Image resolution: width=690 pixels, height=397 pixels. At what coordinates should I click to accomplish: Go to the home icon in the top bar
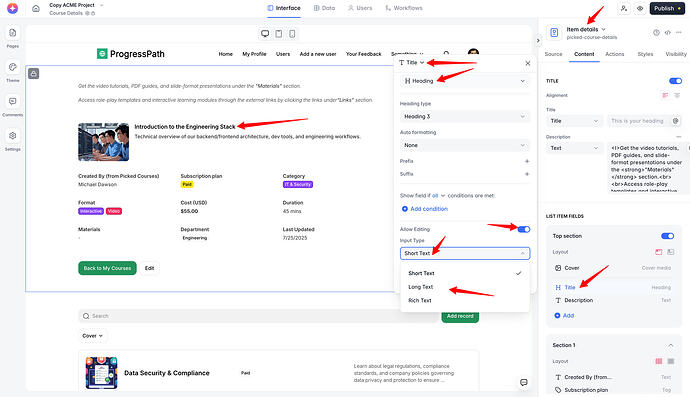pos(36,8)
